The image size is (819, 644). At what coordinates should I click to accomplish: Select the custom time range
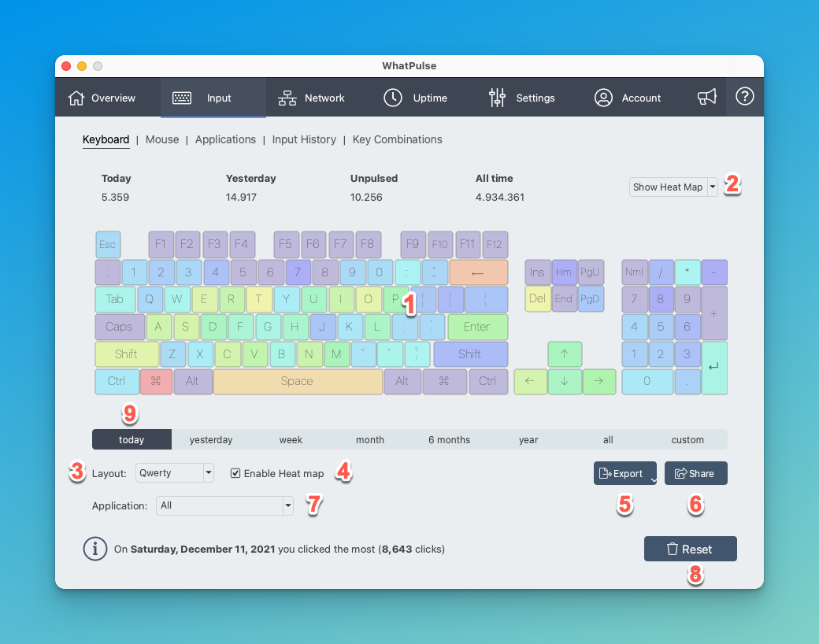click(687, 440)
